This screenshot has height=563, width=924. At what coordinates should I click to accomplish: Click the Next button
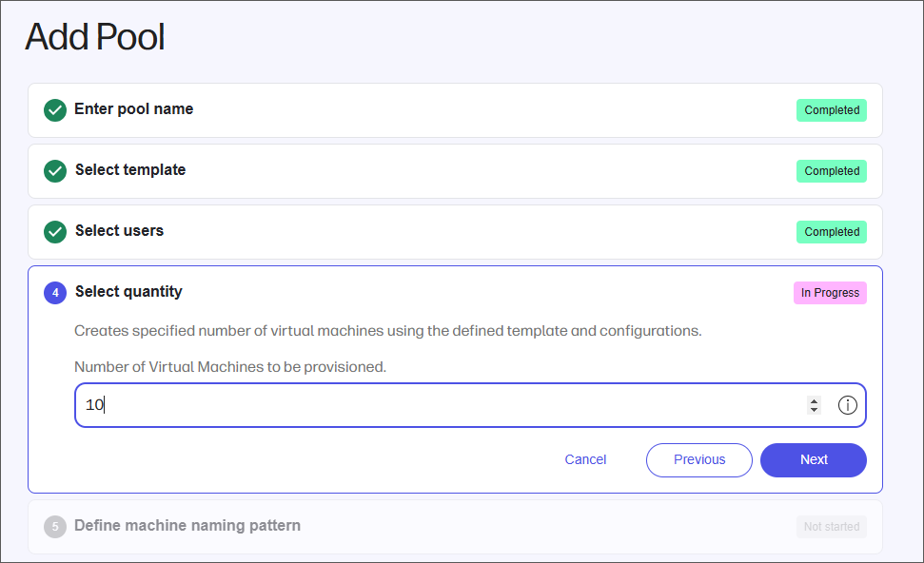(814, 460)
